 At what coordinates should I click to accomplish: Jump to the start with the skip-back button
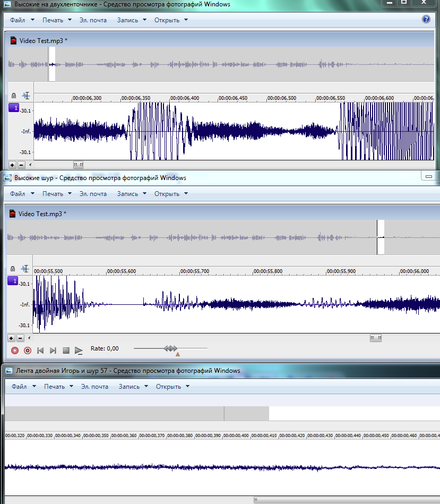40,351
